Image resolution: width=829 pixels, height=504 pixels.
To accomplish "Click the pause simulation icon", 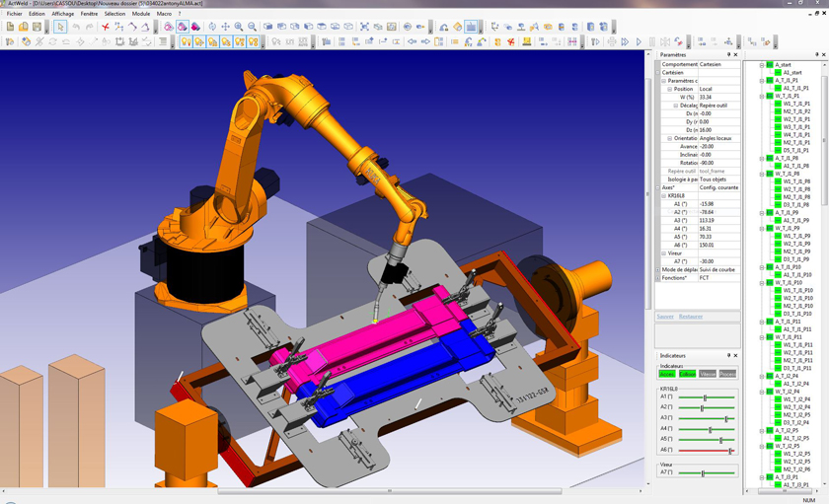I will click(x=652, y=41).
